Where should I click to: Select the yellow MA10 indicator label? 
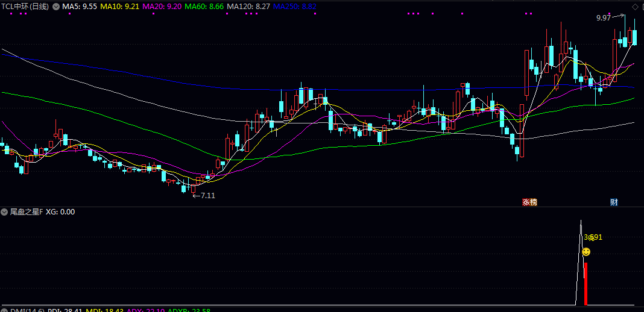pyautogui.click(x=119, y=7)
